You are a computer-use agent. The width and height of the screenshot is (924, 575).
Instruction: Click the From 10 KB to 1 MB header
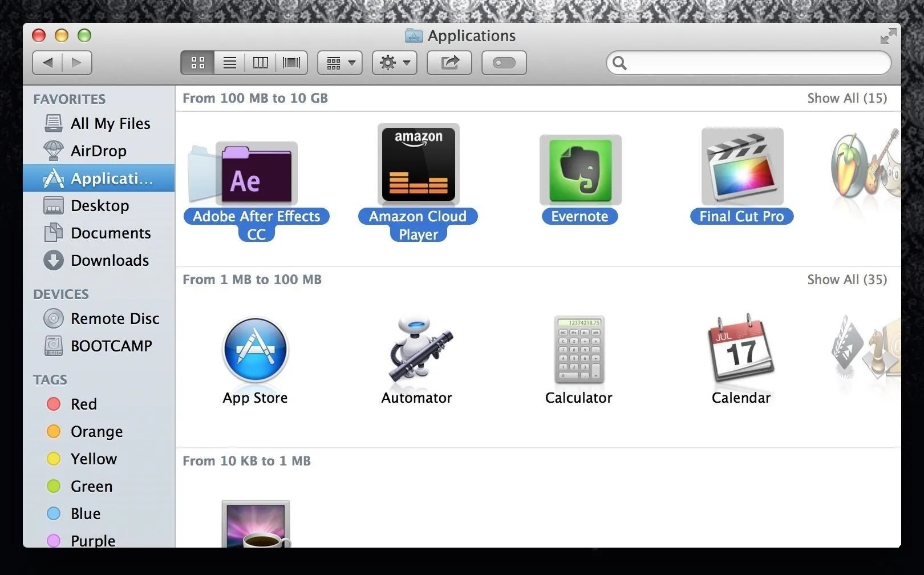pyautogui.click(x=246, y=461)
